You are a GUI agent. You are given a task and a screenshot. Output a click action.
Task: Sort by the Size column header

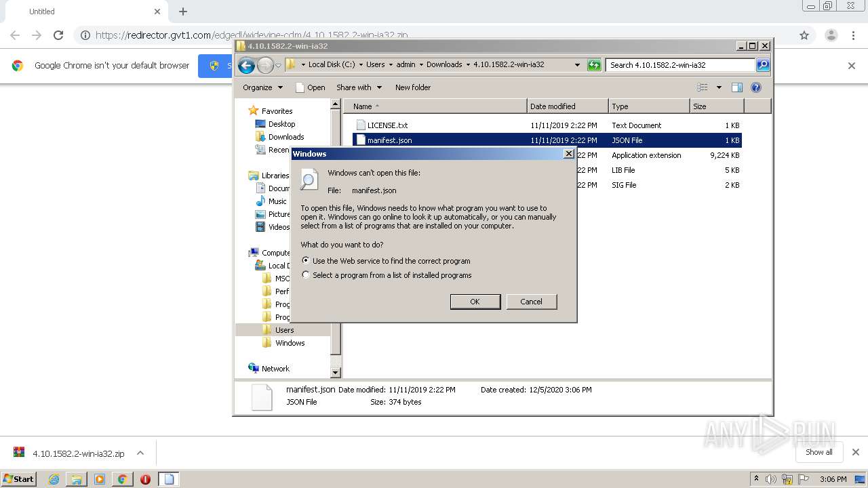coord(717,106)
